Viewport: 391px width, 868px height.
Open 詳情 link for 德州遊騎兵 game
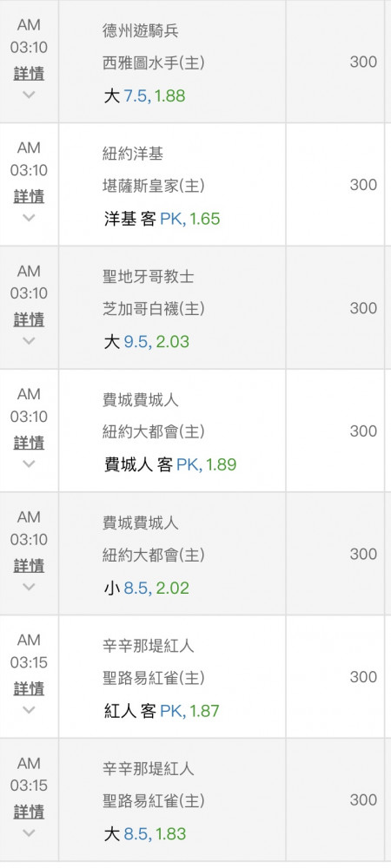point(29,74)
